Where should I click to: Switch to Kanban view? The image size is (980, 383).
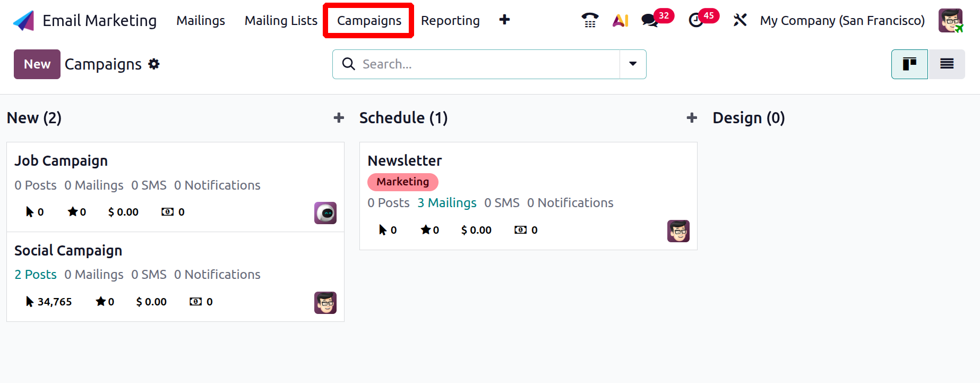pos(909,64)
